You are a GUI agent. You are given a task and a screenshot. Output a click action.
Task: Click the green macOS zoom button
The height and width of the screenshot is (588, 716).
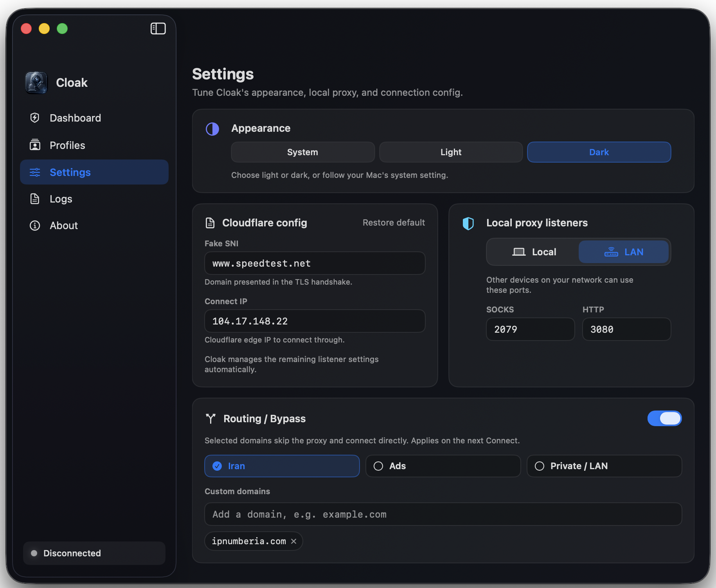pyautogui.click(x=62, y=29)
